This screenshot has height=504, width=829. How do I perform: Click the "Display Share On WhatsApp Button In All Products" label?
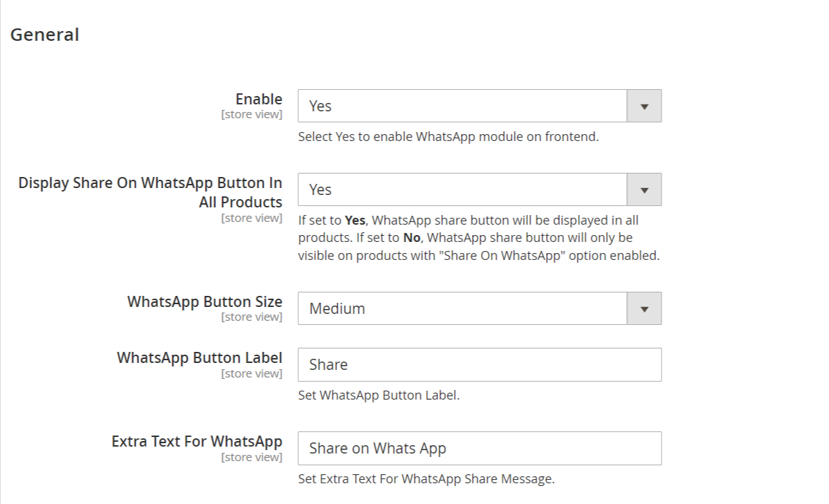[x=150, y=192]
